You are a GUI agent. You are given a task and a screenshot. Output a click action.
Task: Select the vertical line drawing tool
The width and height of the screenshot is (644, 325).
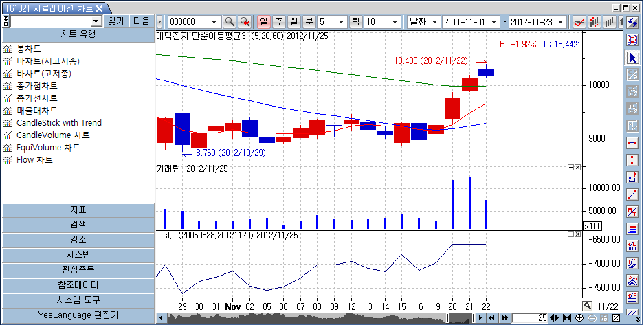click(632, 160)
